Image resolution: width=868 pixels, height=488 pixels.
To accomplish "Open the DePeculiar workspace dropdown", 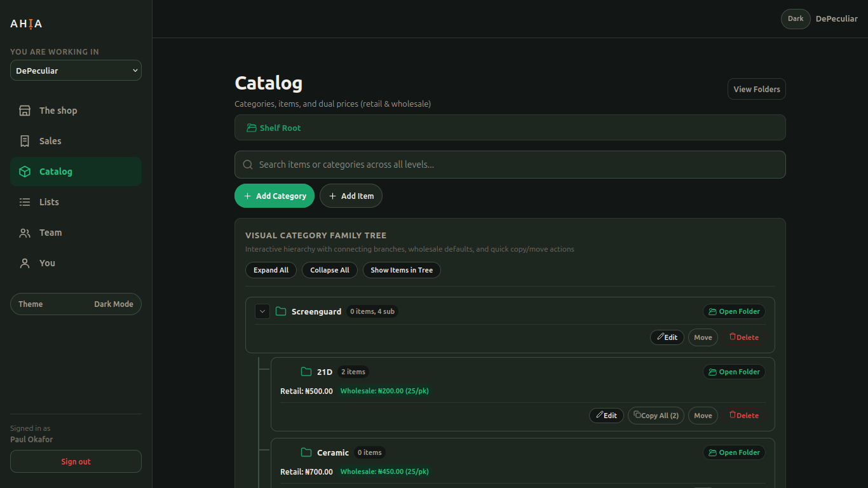I will (76, 71).
